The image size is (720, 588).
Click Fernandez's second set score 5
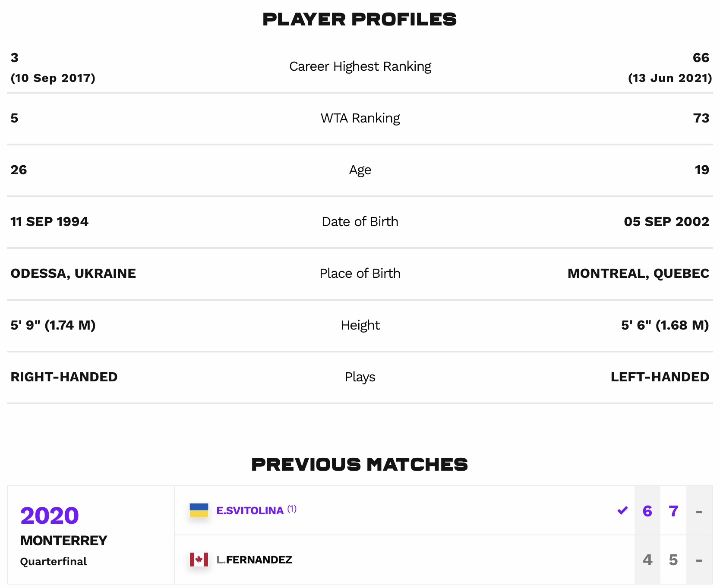click(673, 560)
